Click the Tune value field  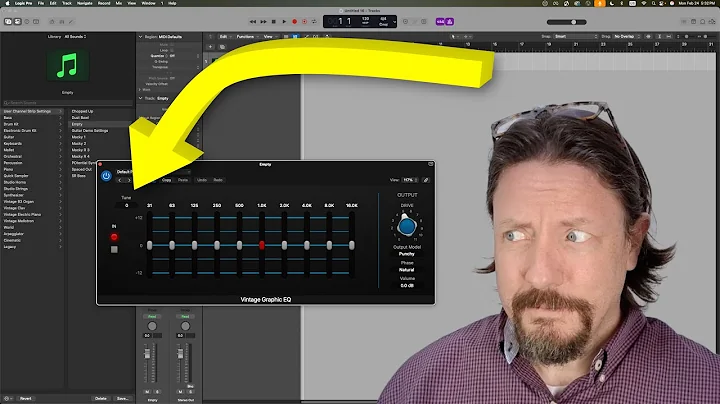tap(127, 205)
